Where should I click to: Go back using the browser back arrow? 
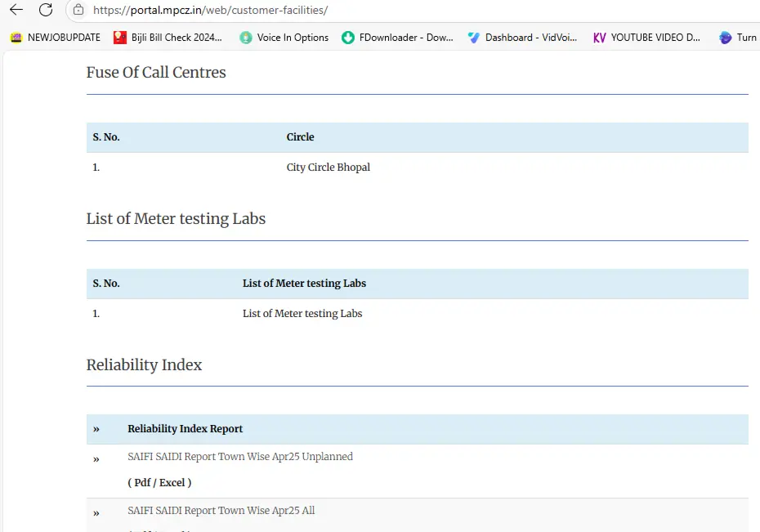tap(16, 10)
